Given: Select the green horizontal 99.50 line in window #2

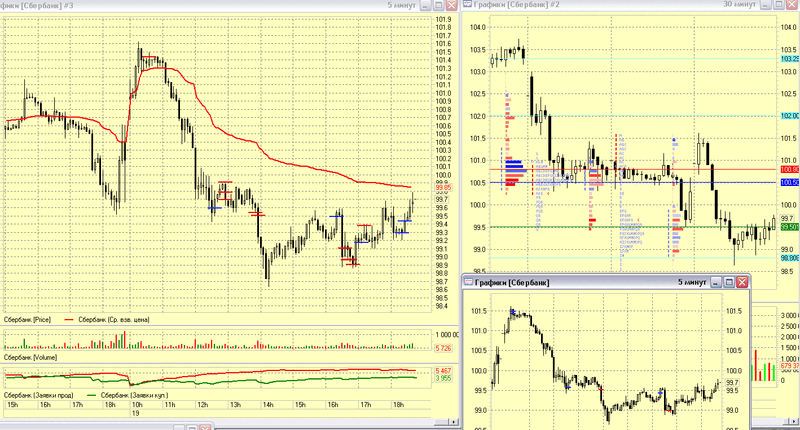Looking at the screenshot, I should pyautogui.click(x=634, y=227).
